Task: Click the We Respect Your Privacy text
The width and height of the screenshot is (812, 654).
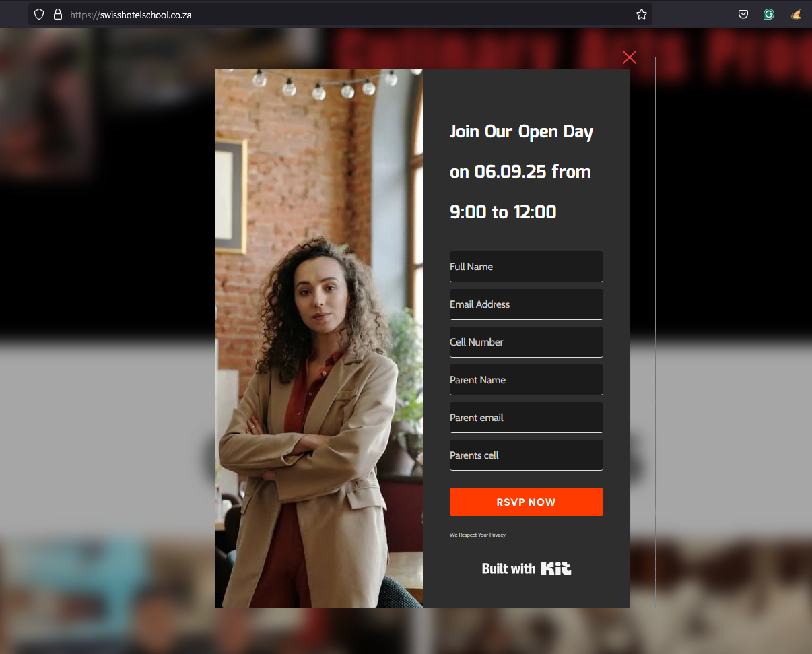Action: [x=477, y=535]
